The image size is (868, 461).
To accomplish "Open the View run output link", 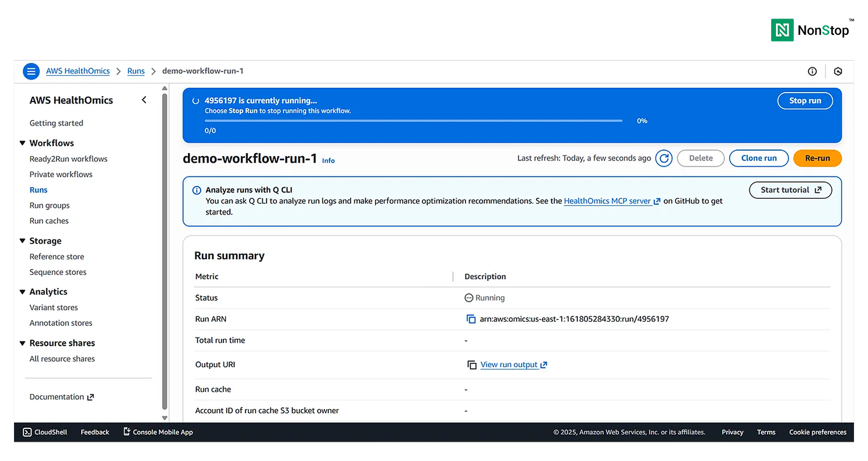I will (x=509, y=365).
